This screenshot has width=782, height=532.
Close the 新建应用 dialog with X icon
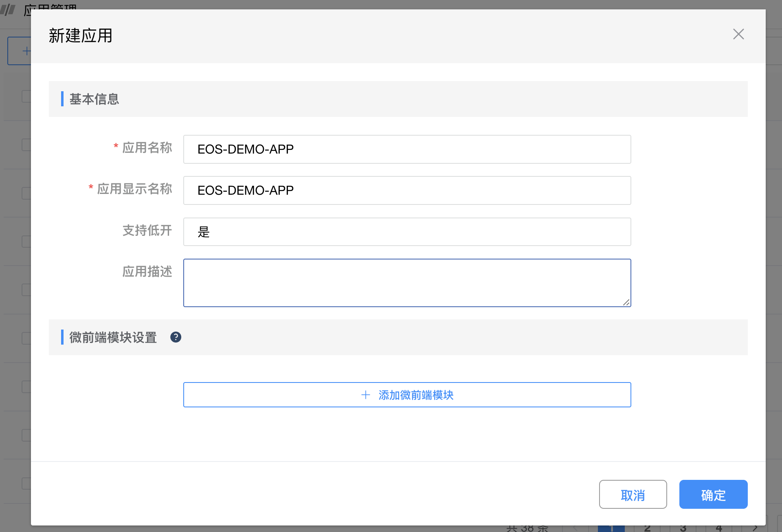coord(738,34)
